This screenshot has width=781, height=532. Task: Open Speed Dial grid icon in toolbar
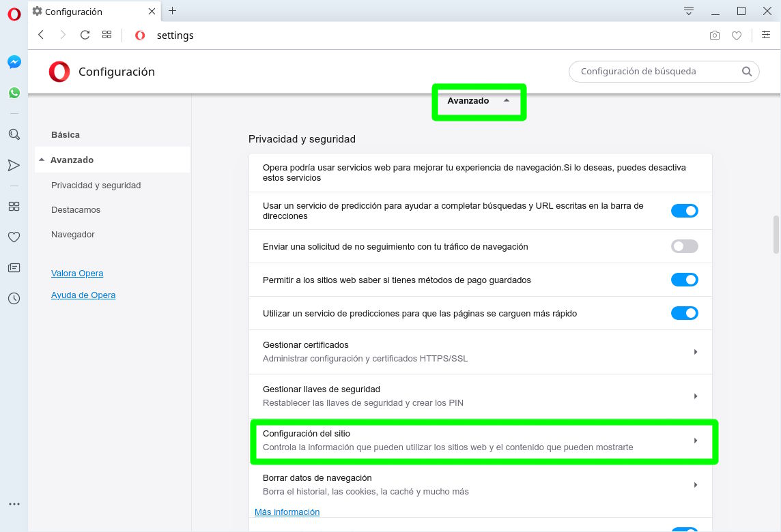pyautogui.click(x=106, y=35)
